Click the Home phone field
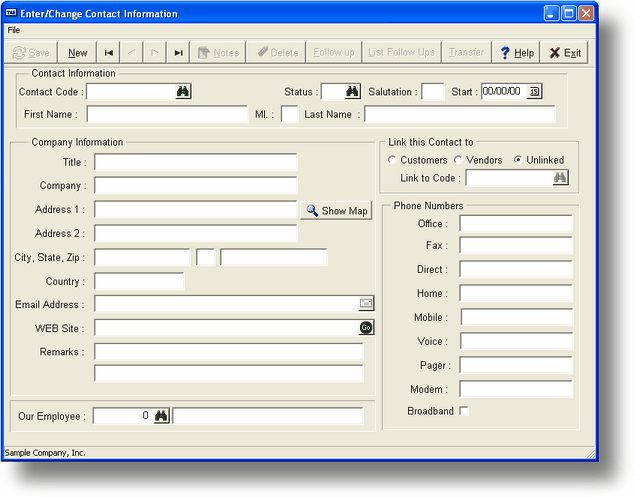 (516, 293)
